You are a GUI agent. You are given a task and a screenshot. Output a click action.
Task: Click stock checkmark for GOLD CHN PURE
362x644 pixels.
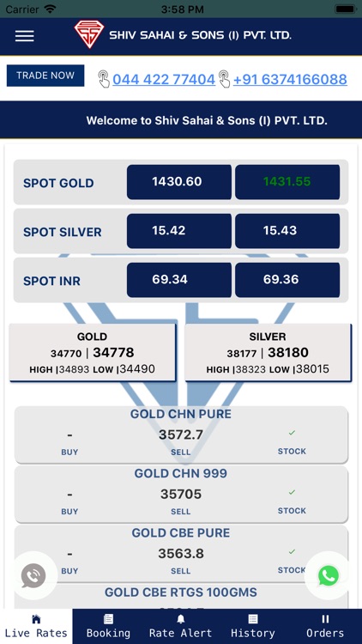292,433
